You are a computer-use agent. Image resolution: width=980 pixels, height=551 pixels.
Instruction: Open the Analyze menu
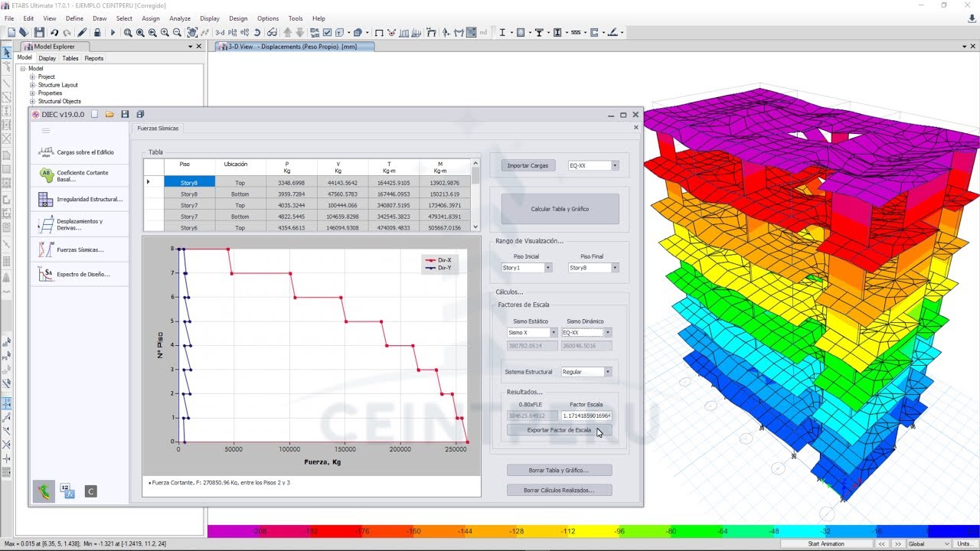(x=180, y=18)
